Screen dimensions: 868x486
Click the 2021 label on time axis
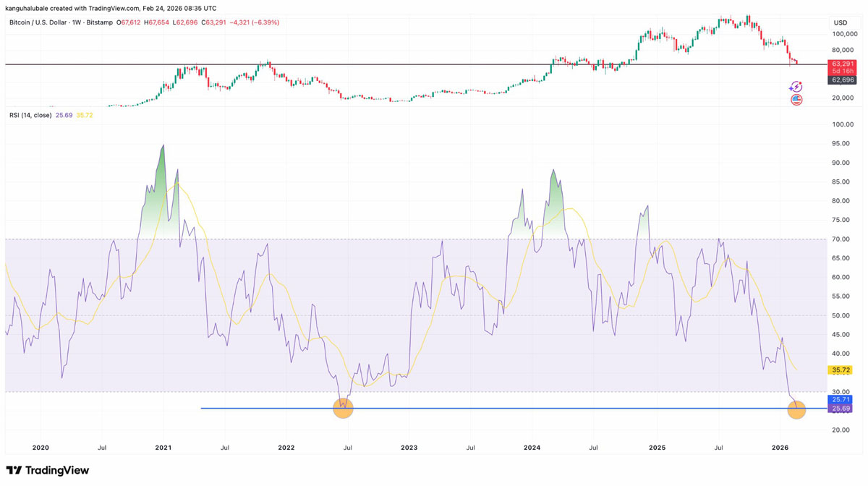pos(163,448)
